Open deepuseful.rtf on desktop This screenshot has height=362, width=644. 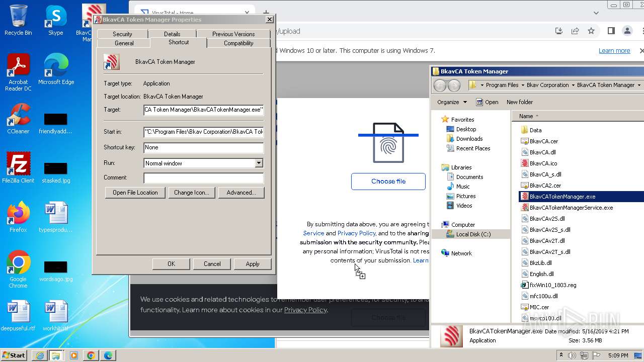pyautogui.click(x=18, y=316)
